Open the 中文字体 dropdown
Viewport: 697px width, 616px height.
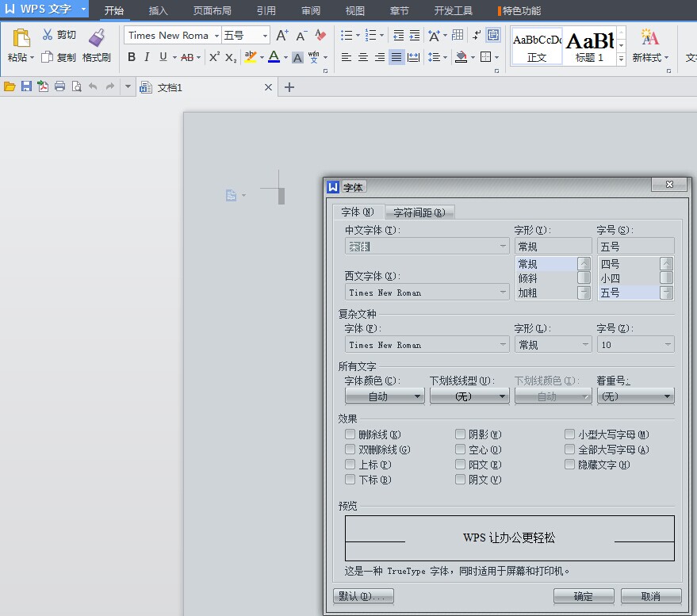pos(503,246)
